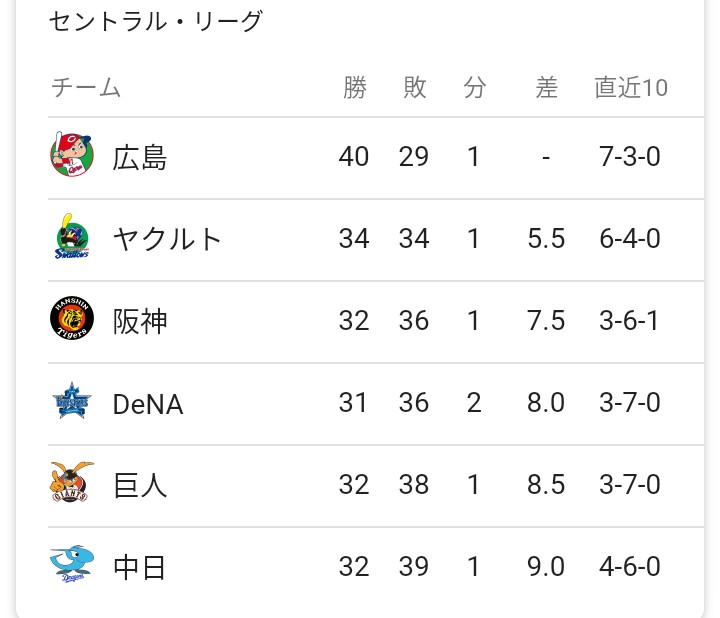Viewport: 720px width, 618px height.
Task: Click the Hiroshima Carp team logo
Action: click(x=72, y=155)
